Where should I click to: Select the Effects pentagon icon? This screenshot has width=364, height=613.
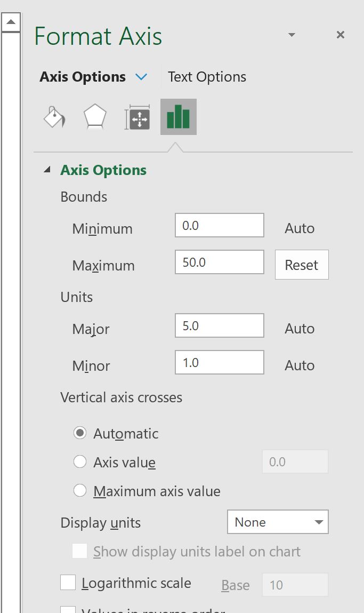[95, 117]
